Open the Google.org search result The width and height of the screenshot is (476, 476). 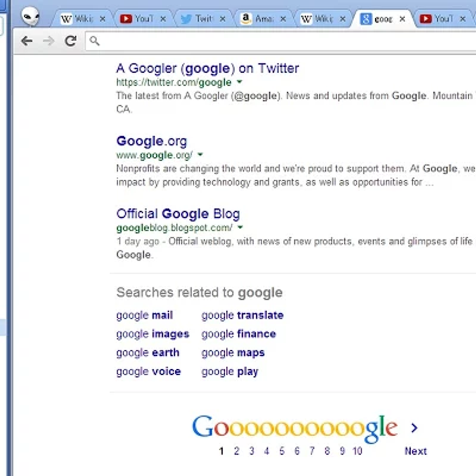151,141
